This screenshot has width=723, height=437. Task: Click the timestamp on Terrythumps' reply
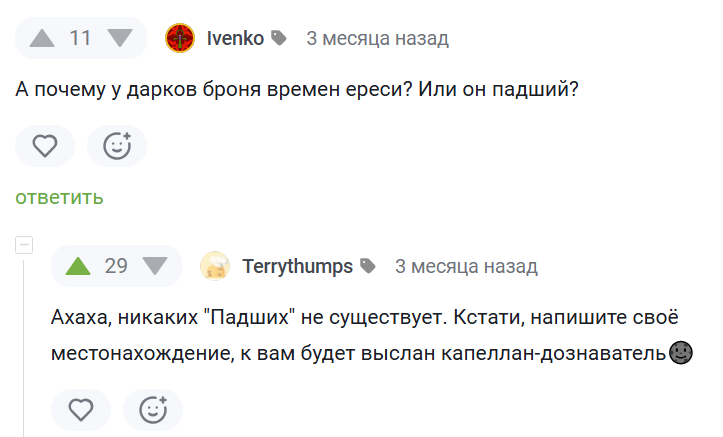click(x=466, y=266)
